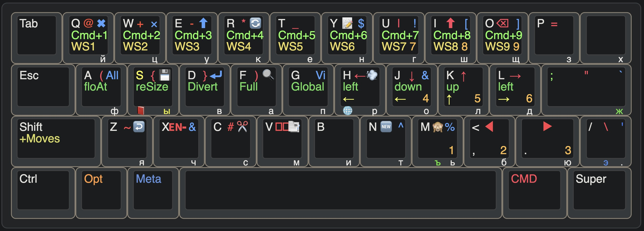Screen dimensions: 644x231
Task: Click the monkey emoji on M key
Action: click(x=438, y=127)
